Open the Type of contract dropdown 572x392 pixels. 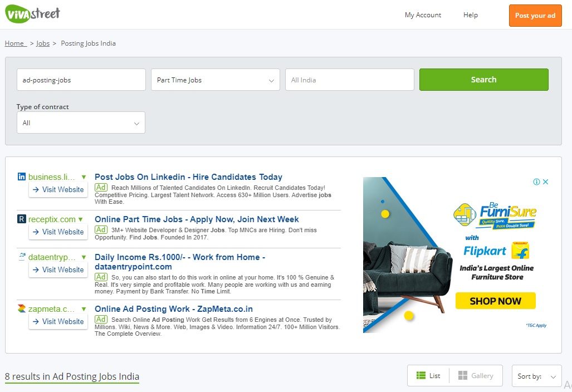click(81, 122)
